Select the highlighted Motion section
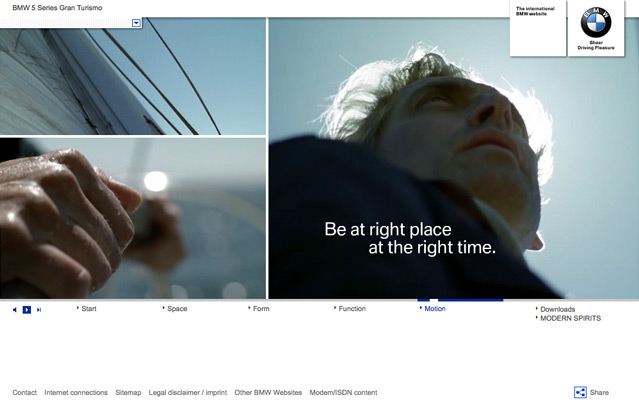Viewport: 639px width, 400px height. 434,309
